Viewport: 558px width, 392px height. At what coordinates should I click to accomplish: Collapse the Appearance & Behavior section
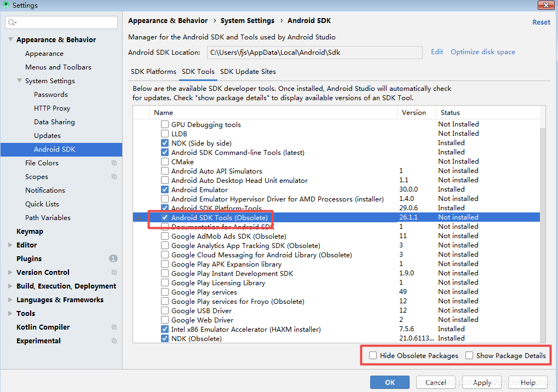(10, 39)
